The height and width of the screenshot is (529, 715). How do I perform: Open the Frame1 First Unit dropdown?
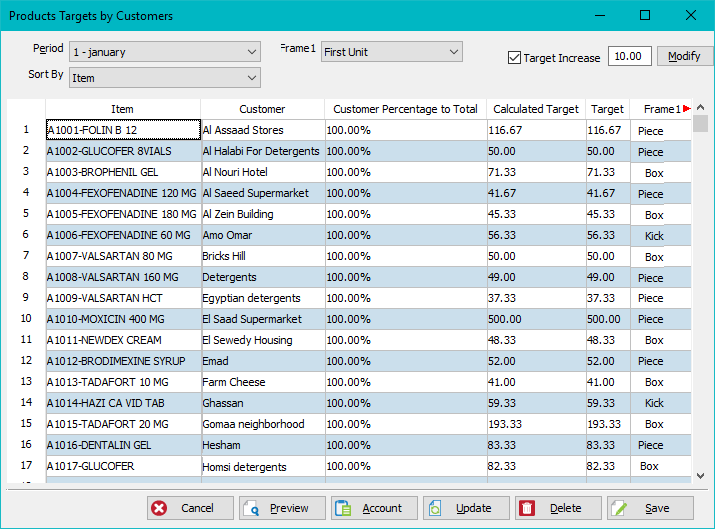392,52
